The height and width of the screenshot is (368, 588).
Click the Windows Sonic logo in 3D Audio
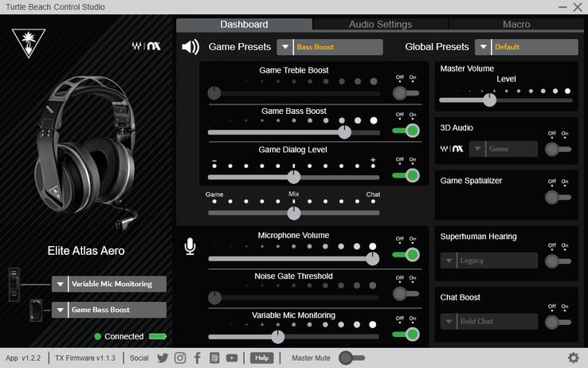click(x=452, y=149)
